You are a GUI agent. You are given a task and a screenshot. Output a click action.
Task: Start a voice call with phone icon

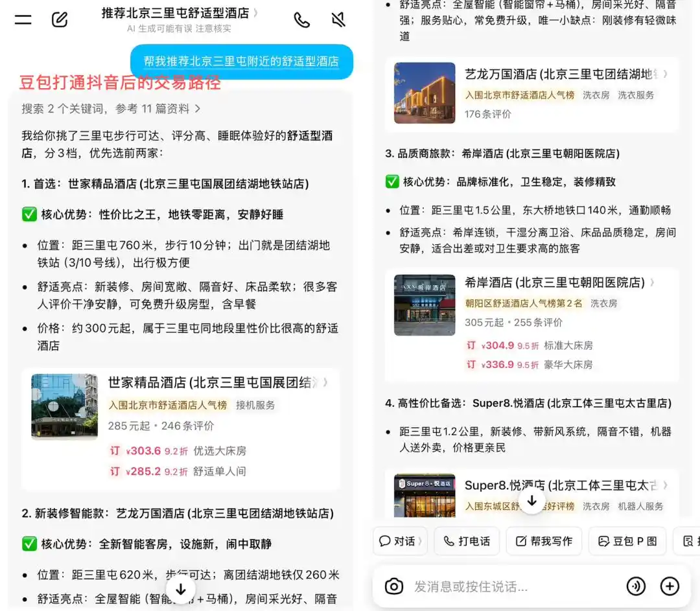click(302, 19)
